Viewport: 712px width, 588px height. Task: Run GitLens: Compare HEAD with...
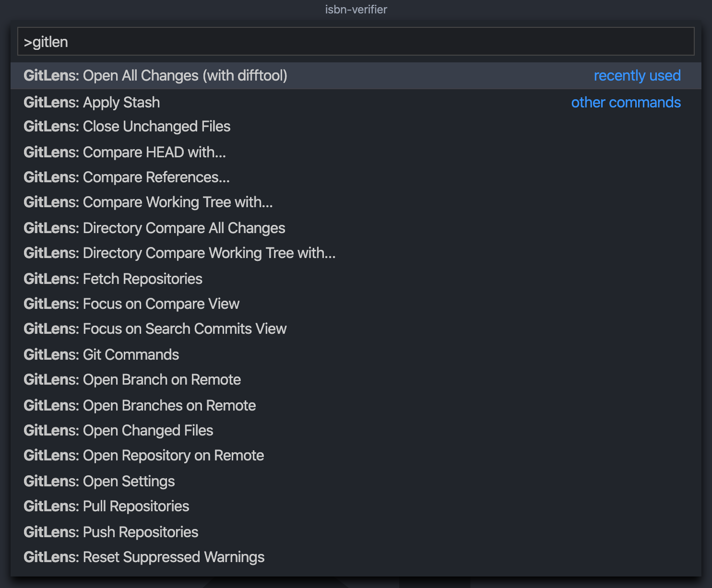tap(125, 152)
